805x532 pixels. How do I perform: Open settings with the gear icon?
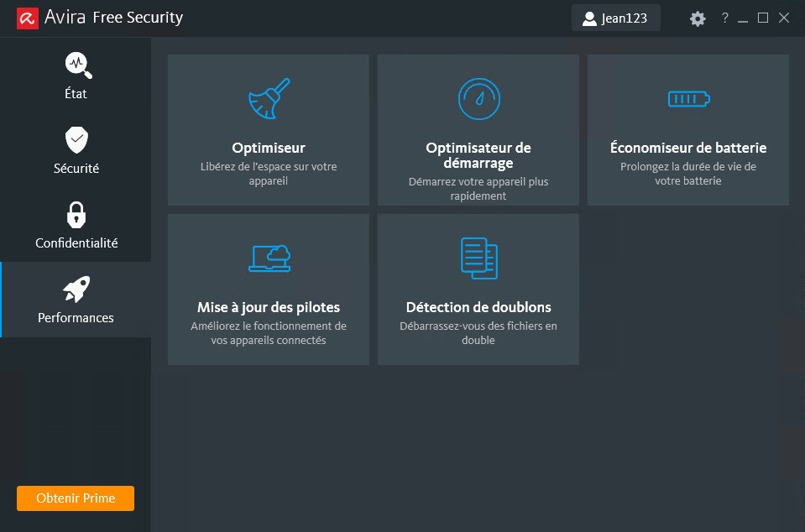tap(698, 19)
